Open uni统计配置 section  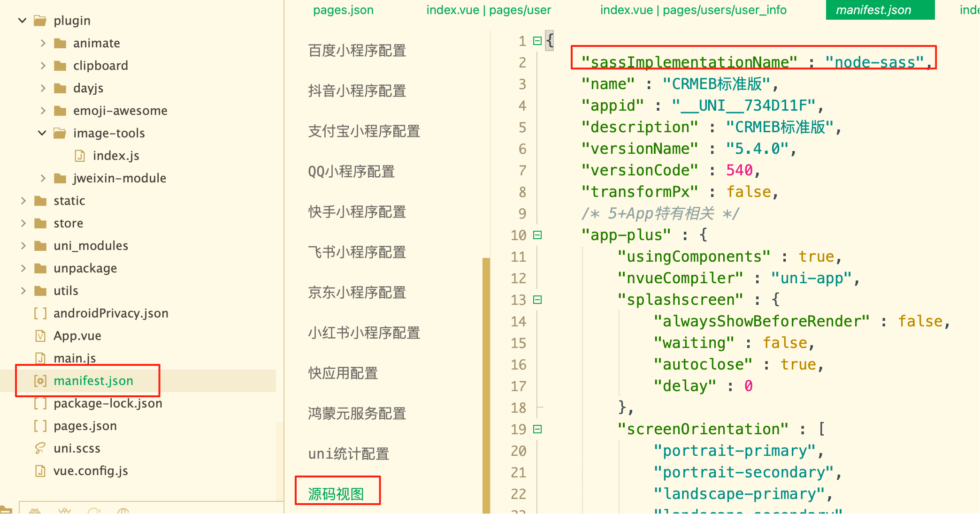(x=349, y=454)
